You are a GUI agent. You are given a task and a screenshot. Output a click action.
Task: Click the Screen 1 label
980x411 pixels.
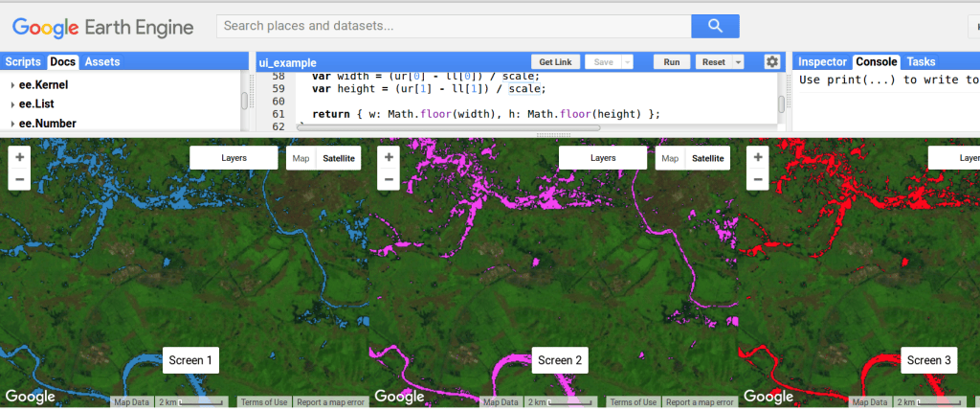click(190, 359)
